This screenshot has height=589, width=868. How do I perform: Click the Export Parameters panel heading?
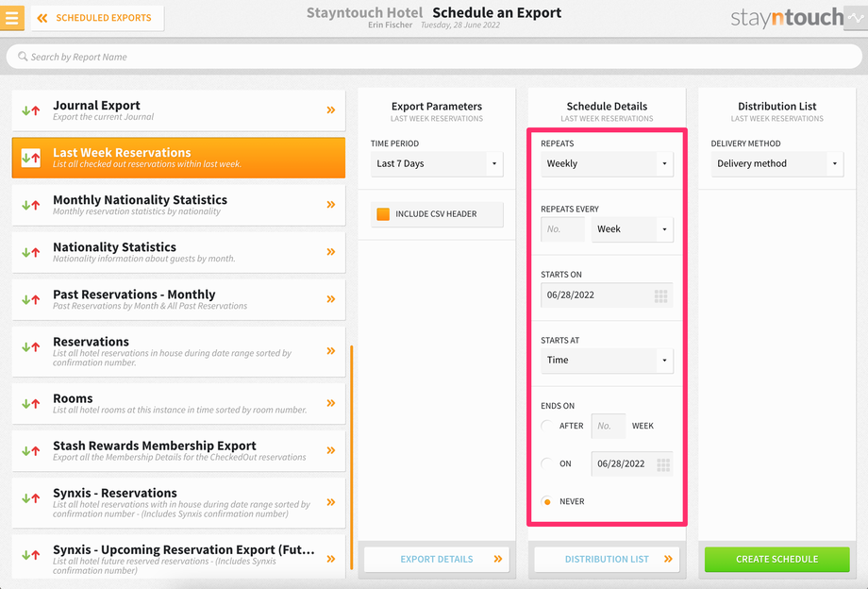(x=437, y=107)
